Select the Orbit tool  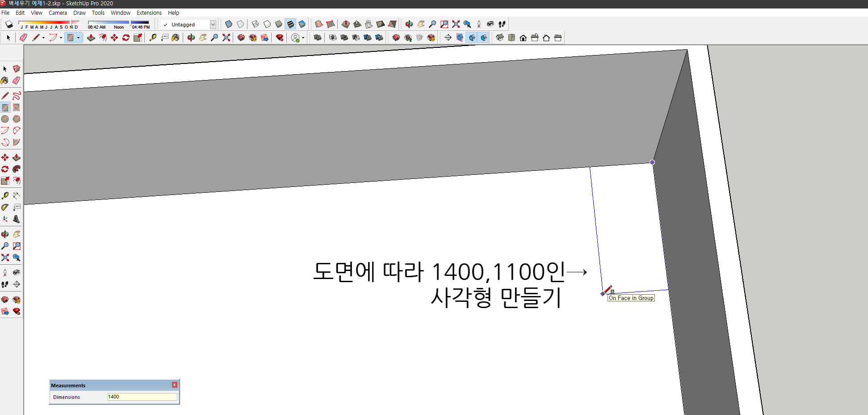tap(191, 38)
